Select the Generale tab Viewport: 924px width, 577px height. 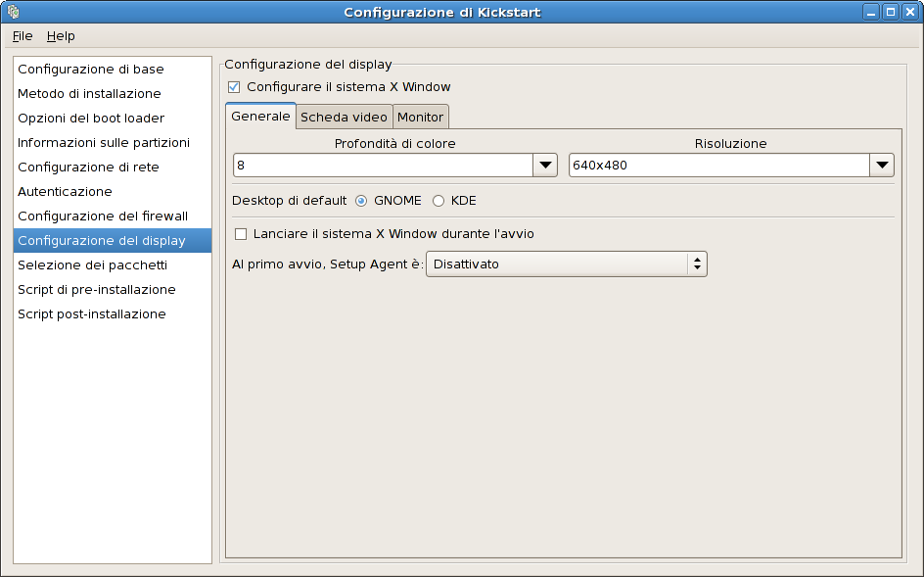coord(260,117)
